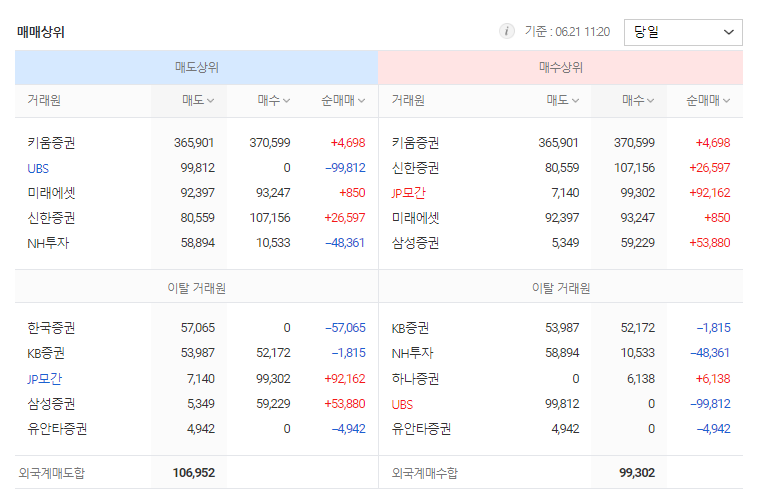Click 키움증권 in the 매도상위 list
Screen dimensions: 757x501
point(51,143)
